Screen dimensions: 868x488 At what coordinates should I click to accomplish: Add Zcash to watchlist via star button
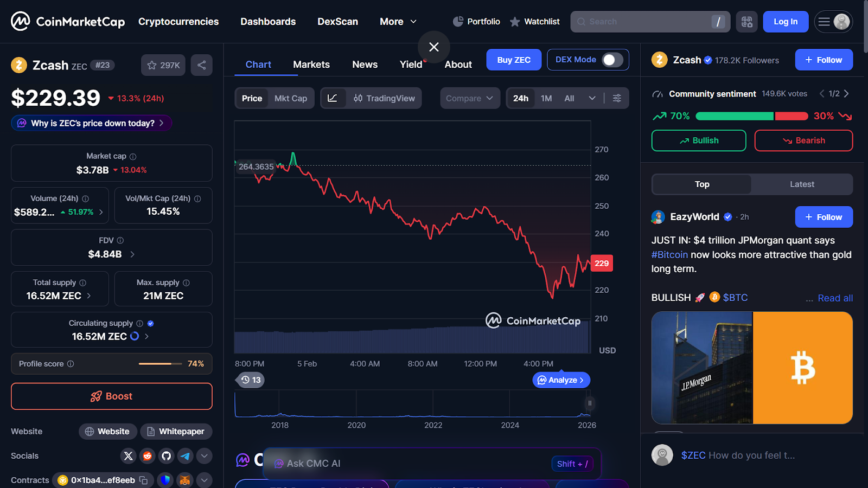[x=163, y=65]
